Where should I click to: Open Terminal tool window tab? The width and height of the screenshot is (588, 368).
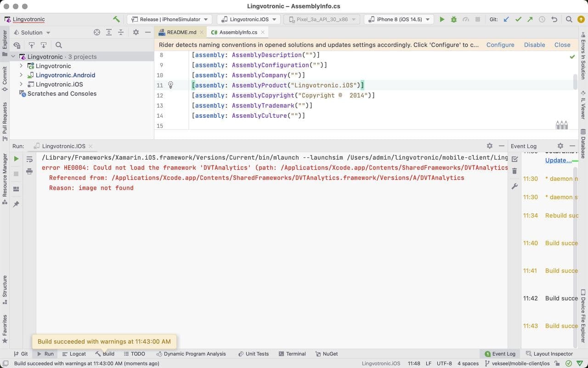(x=292, y=354)
